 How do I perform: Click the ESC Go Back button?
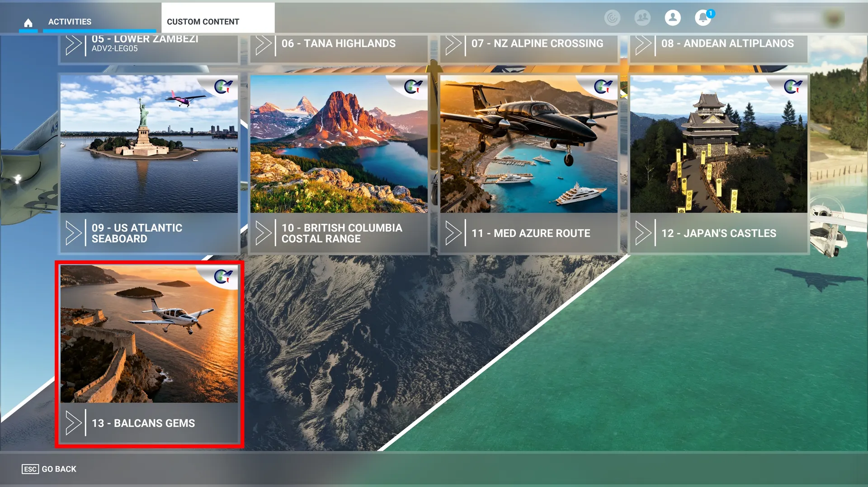49,469
